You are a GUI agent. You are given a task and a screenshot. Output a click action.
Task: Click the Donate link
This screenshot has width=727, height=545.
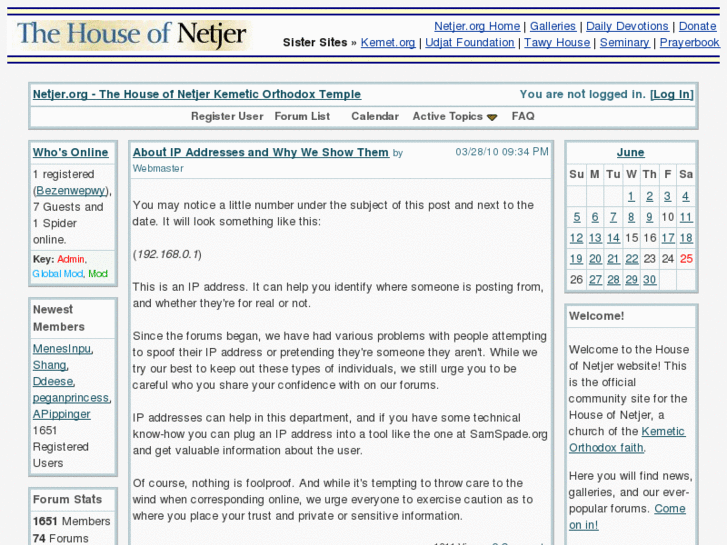[x=697, y=26]
